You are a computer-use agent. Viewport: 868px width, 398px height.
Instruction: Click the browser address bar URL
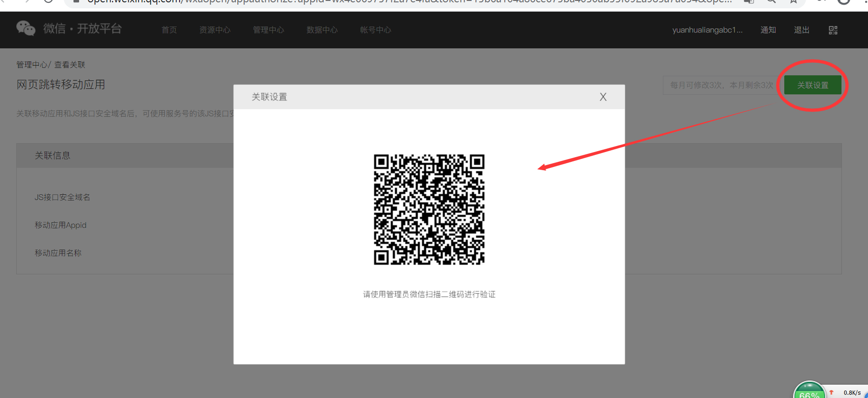coord(409,1)
